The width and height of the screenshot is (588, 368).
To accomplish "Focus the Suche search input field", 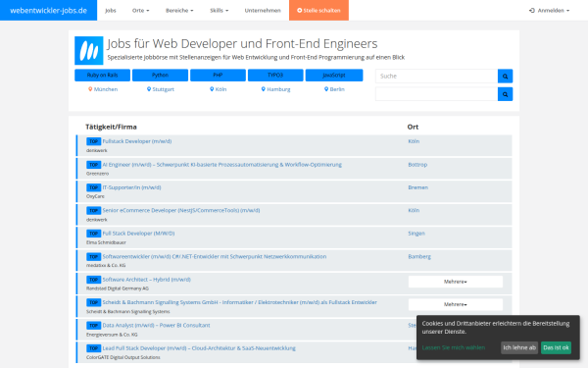I will pos(436,77).
